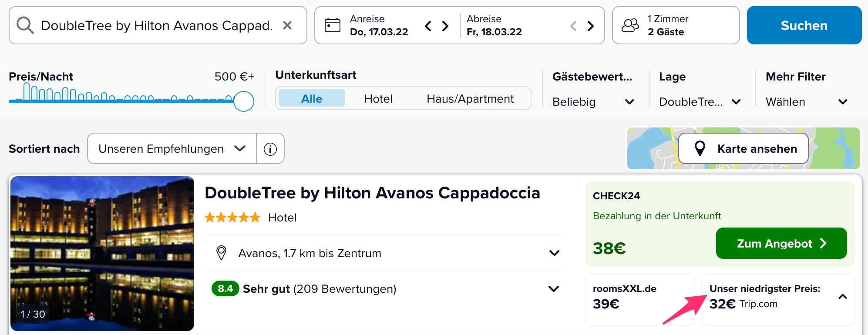Adjust the Preis/Nacht slider handle

[244, 101]
